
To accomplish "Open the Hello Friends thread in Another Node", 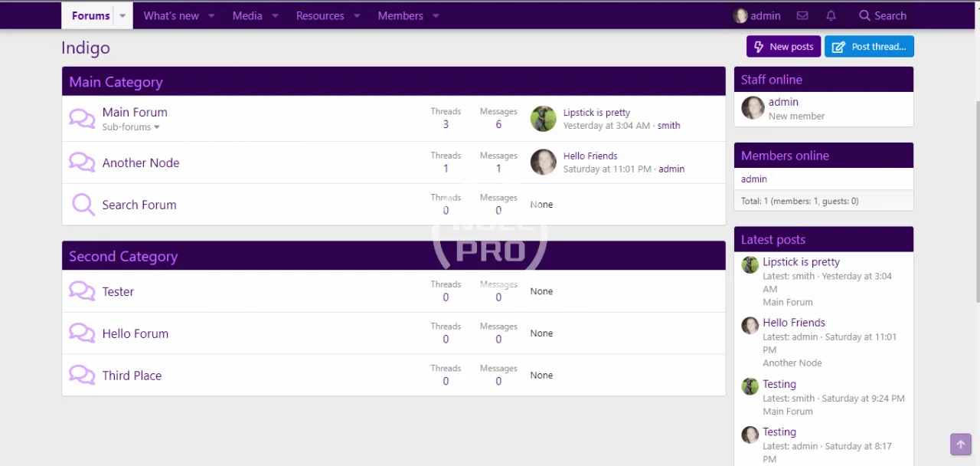I will point(590,156).
